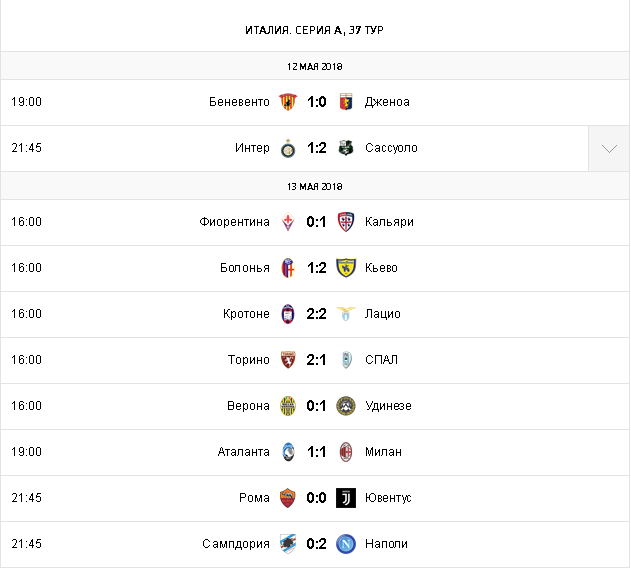Click the Roma club crest

click(288, 498)
